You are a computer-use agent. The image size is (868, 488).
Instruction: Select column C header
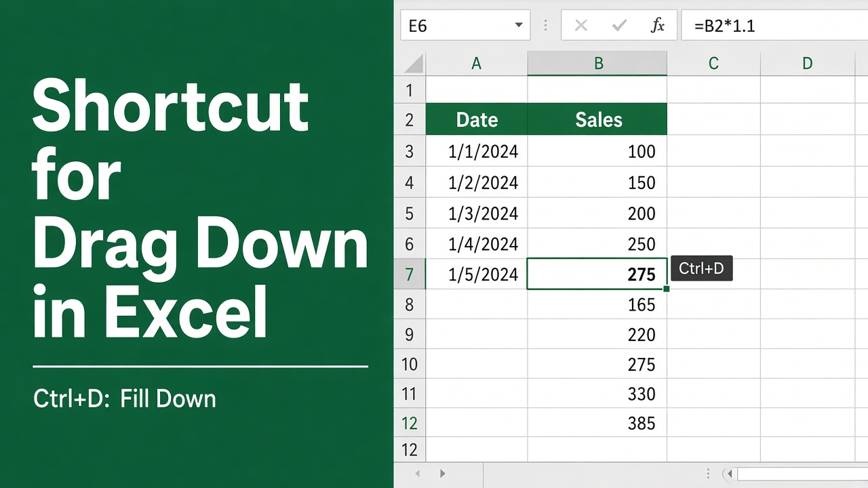[x=713, y=64]
